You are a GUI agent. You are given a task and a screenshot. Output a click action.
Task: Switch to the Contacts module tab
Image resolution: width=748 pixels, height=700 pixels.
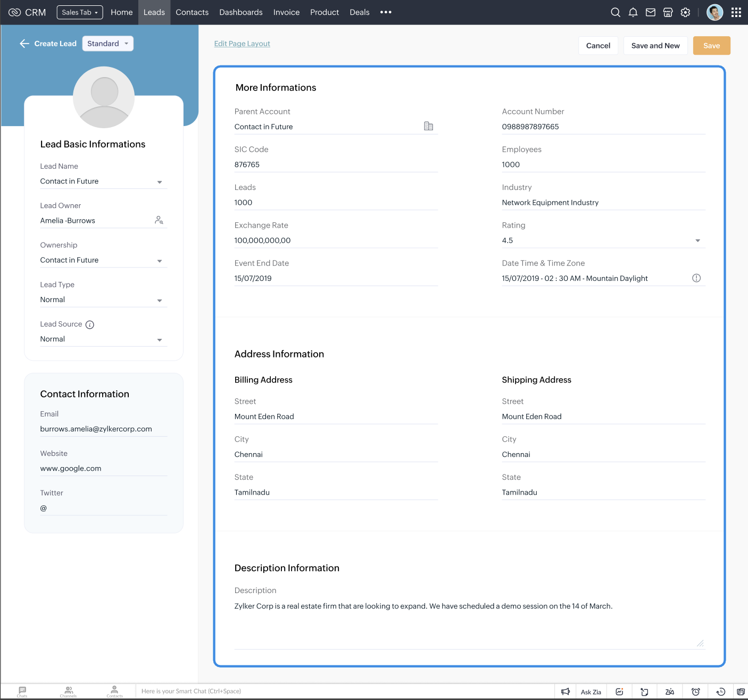point(192,12)
